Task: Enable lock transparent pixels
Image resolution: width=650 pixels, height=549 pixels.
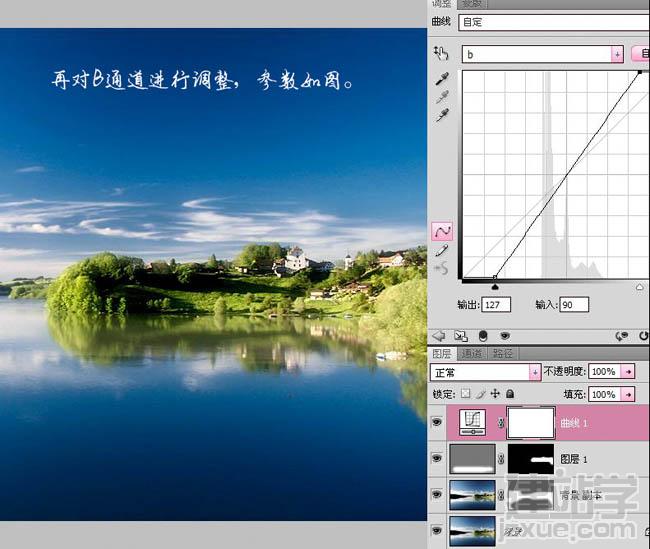Action: 466,394
